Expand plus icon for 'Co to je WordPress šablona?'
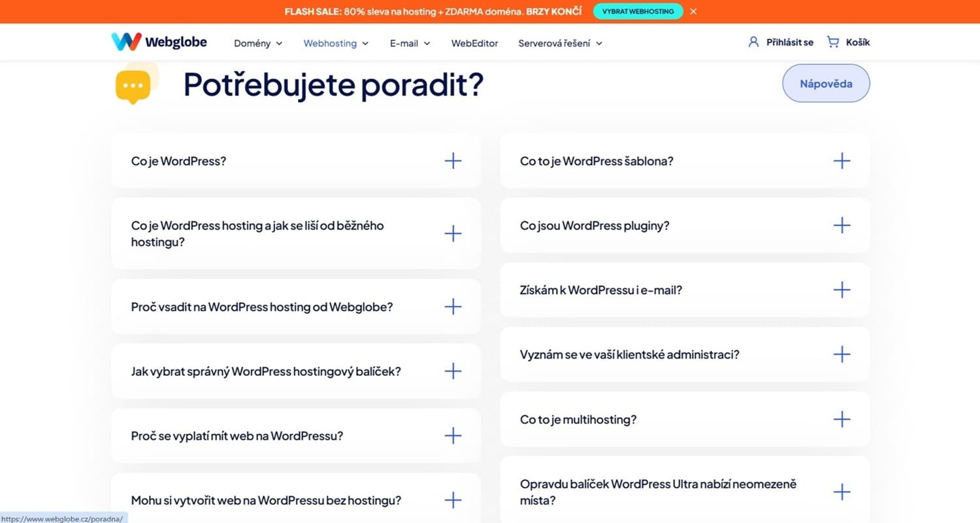 point(842,161)
